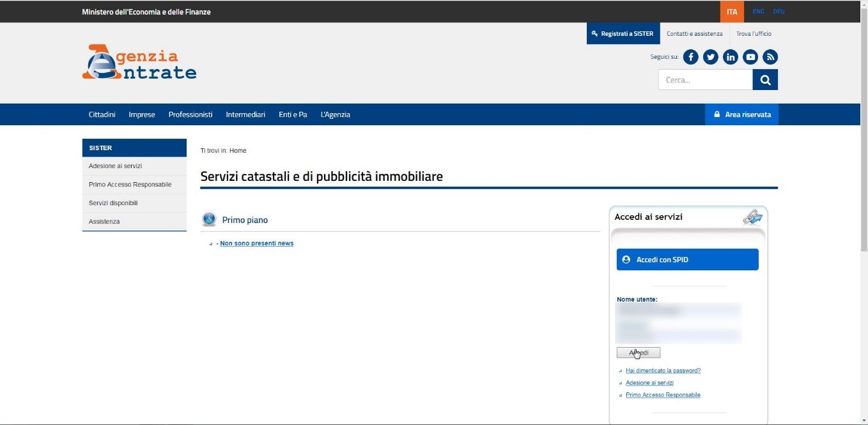Open the Cittadini menu
The height and width of the screenshot is (425, 868).
coord(102,114)
